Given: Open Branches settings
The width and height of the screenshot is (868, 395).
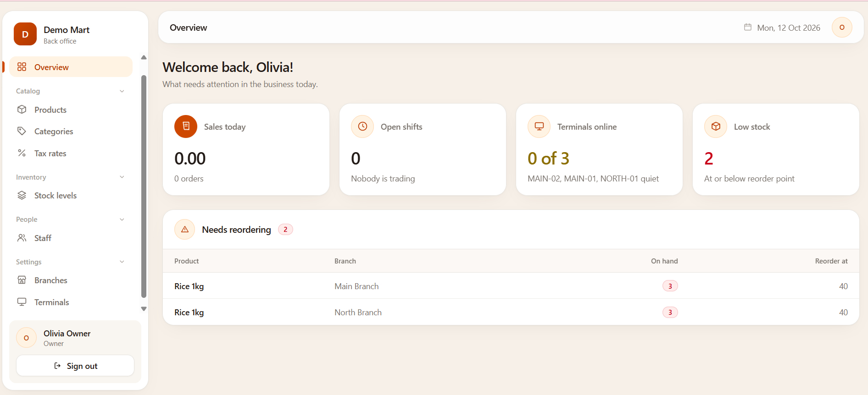Looking at the screenshot, I should (71, 280).
